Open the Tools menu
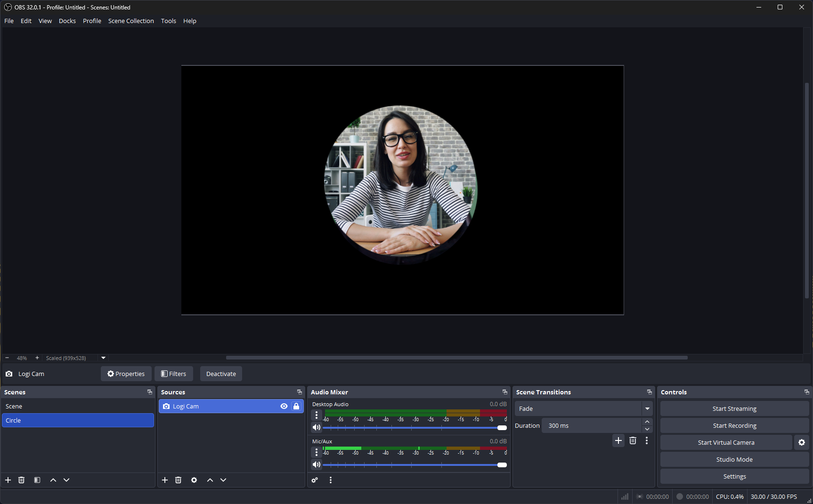Screen dimensions: 813x504 coord(168,21)
